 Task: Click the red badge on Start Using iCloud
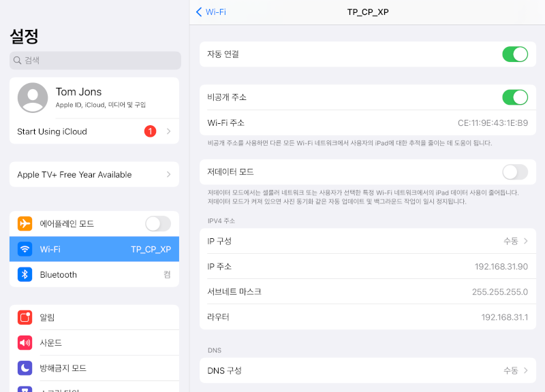click(x=150, y=131)
